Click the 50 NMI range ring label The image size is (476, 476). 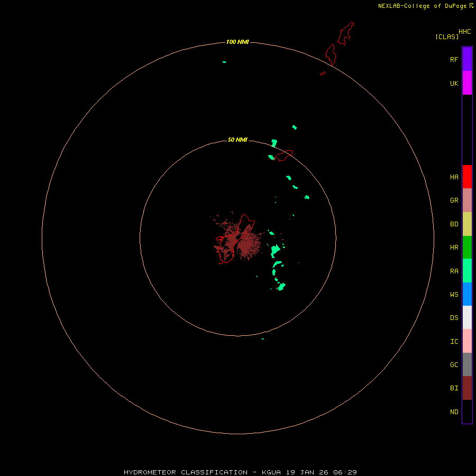237,140
